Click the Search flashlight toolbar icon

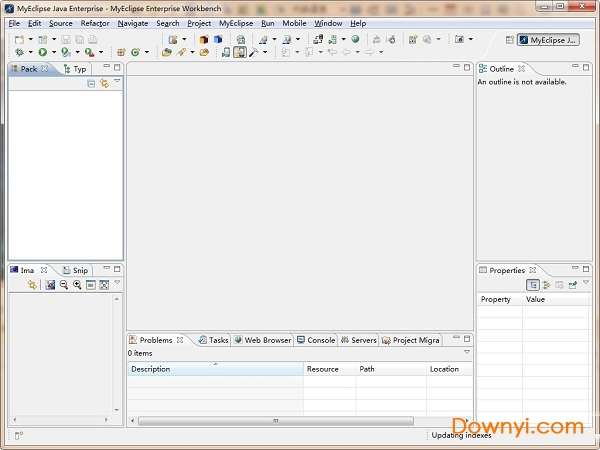coord(181,52)
